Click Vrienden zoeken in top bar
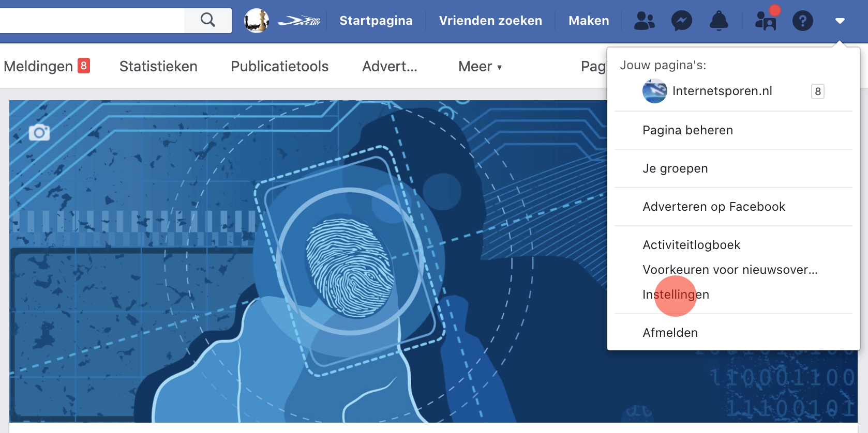Screen dimensions: 868x433 (x=490, y=21)
